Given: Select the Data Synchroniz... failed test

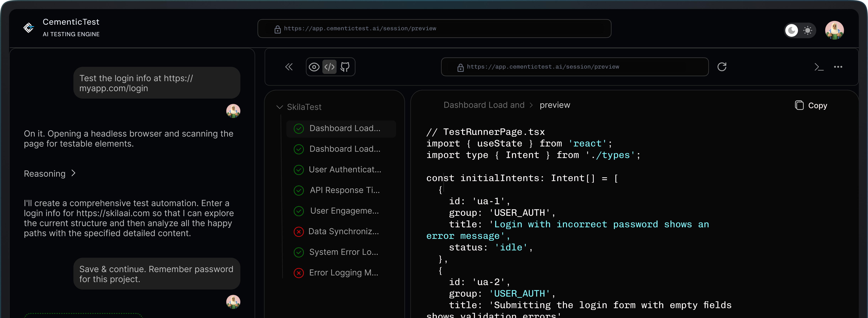Looking at the screenshot, I should pyautogui.click(x=343, y=232).
